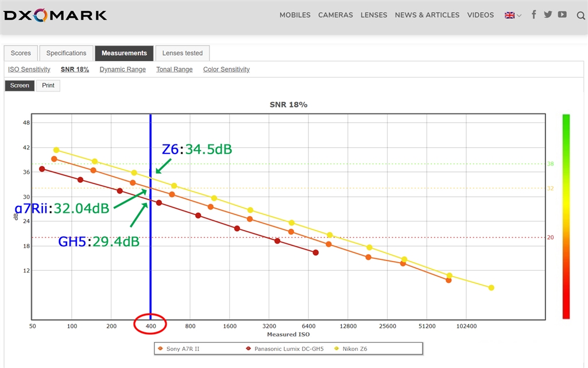Click the 12800 ISO axis label
The image size is (588, 368).
click(348, 327)
